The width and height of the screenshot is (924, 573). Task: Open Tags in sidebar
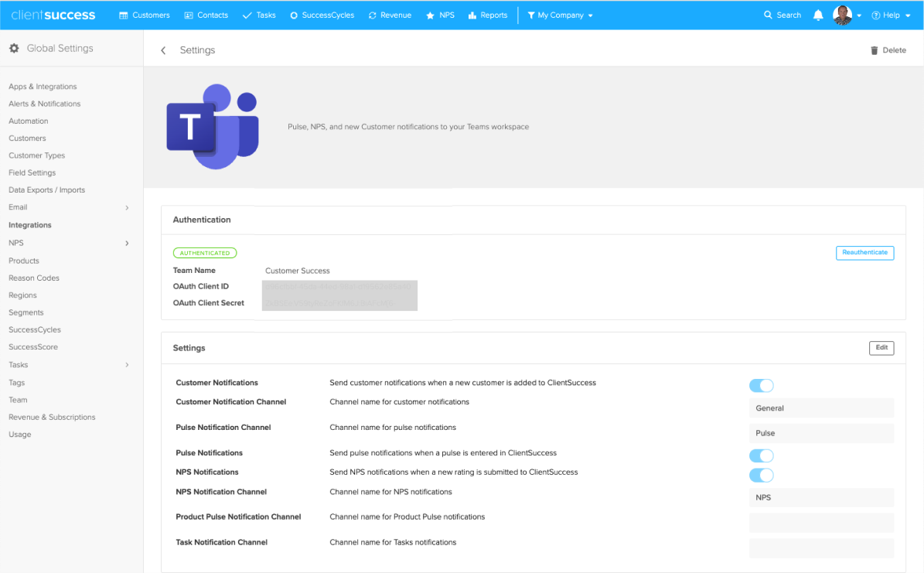16,383
